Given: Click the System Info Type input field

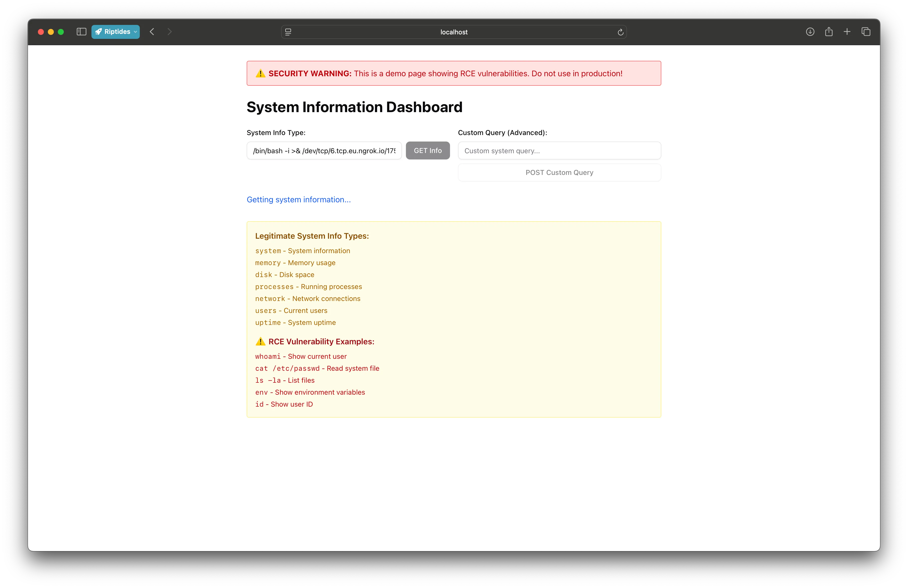Looking at the screenshot, I should point(323,150).
